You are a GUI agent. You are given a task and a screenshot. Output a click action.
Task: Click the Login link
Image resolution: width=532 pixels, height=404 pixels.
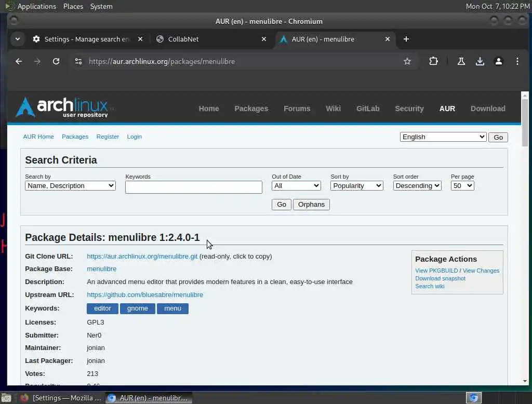tap(135, 137)
